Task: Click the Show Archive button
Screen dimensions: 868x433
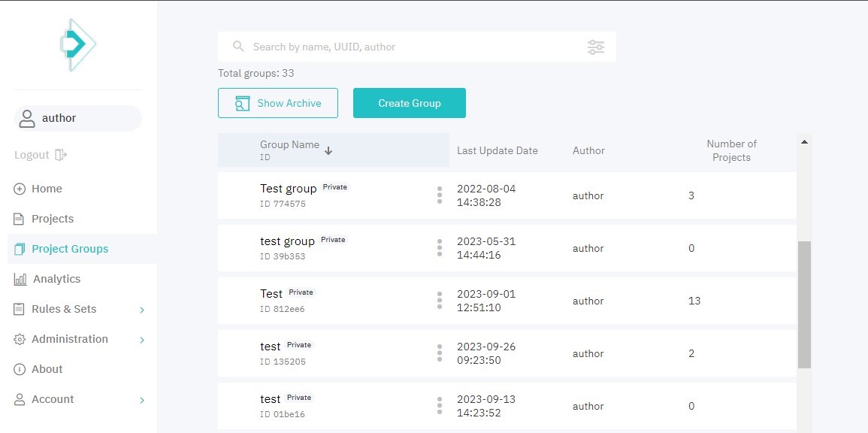Action: [x=278, y=103]
